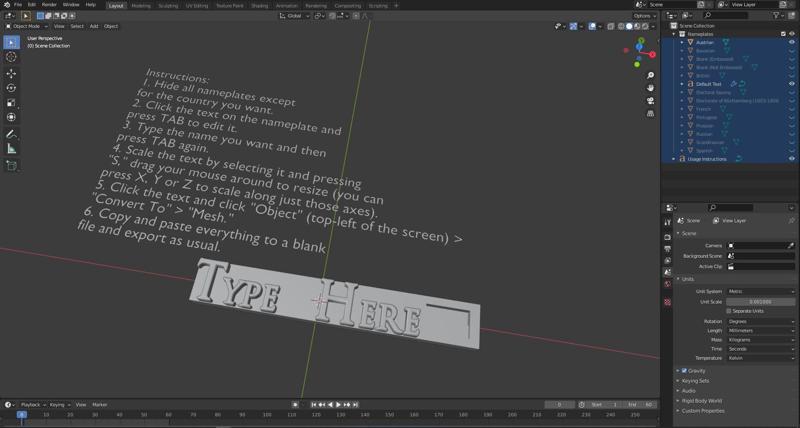Viewport: 800px width, 428px height.
Task: Open the Tool properties tab icon
Action: coord(667,222)
